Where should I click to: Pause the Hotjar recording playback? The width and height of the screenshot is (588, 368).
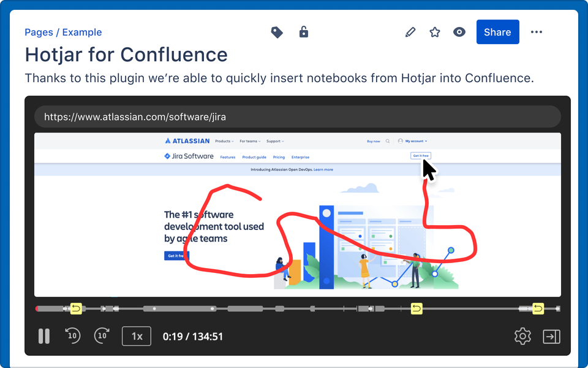click(44, 336)
